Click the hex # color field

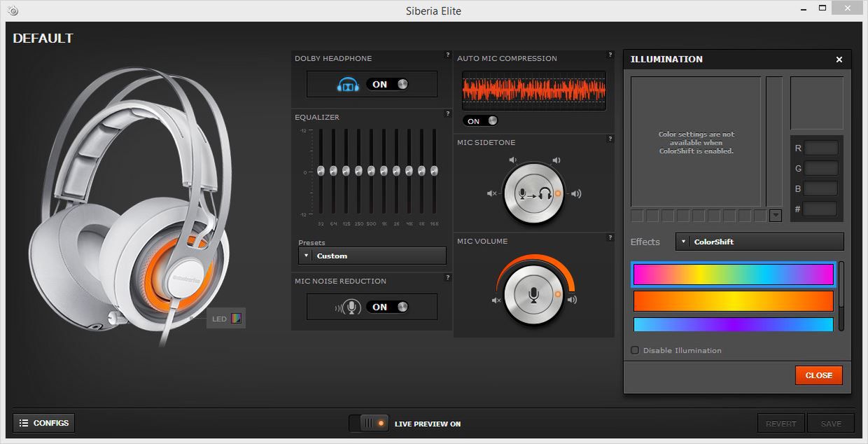click(821, 209)
